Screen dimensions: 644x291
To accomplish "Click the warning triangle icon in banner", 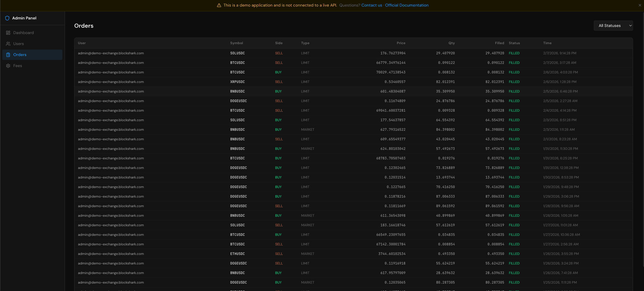I will tap(219, 5).
